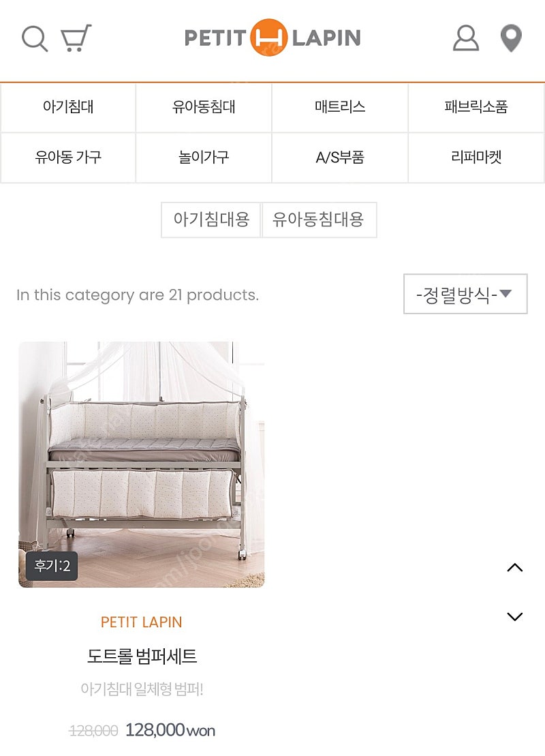Go to 패브릭소품 category
Image resolution: width=545 pixels, height=756 pixels.
[476, 107]
